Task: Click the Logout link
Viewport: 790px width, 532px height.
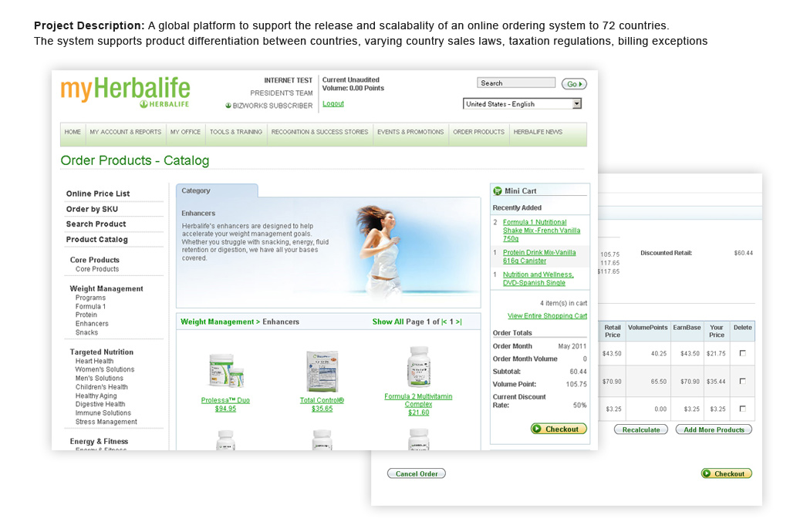Action: [x=333, y=103]
